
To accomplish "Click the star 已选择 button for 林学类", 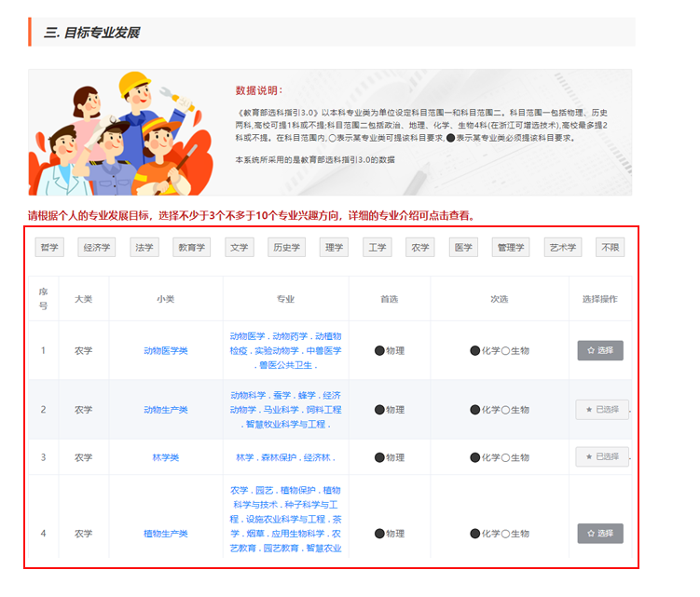I will pos(601,456).
